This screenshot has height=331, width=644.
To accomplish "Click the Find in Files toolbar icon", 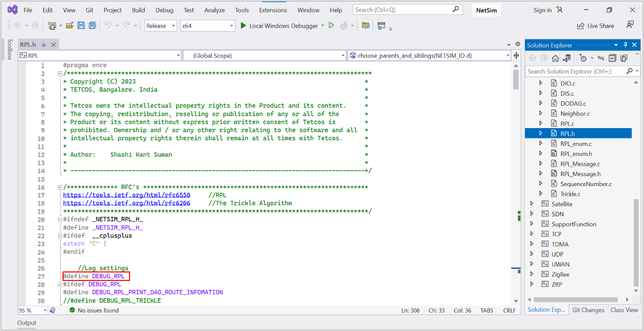I will (366, 26).
